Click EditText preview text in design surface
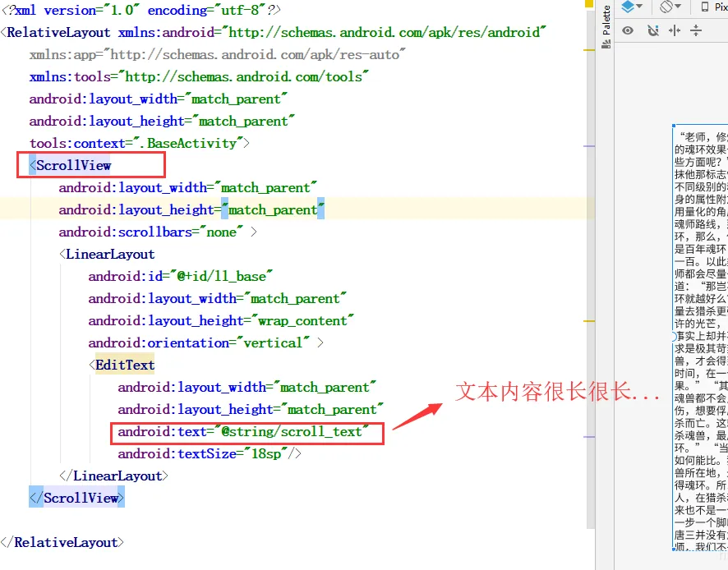The width and height of the screenshot is (728, 570). point(700,337)
